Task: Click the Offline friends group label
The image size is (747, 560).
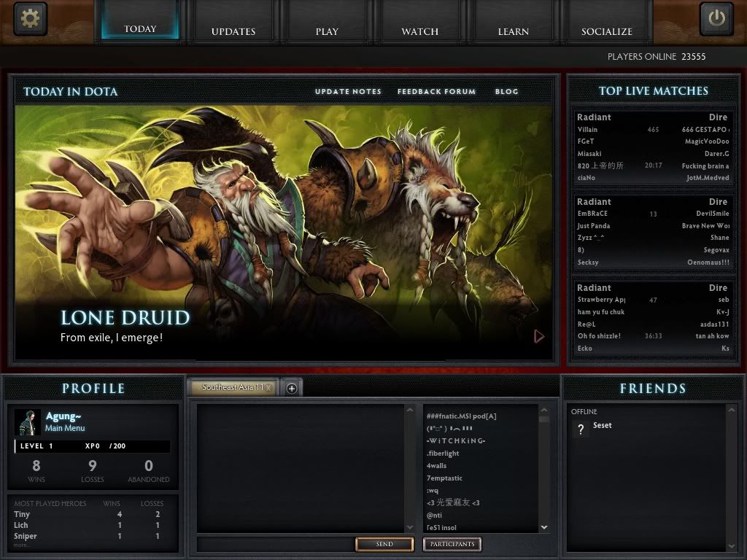Action: coord(584,411)
